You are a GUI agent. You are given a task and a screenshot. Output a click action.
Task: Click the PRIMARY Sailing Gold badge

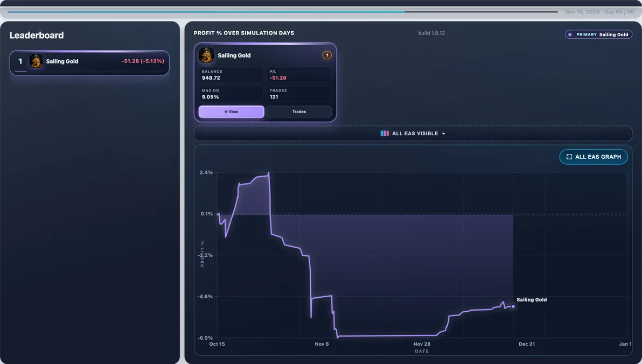point(598,34)
